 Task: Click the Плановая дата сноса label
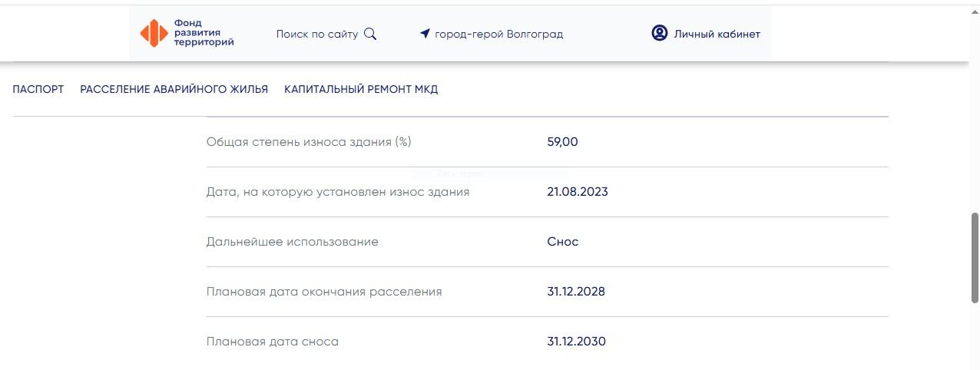272,342
